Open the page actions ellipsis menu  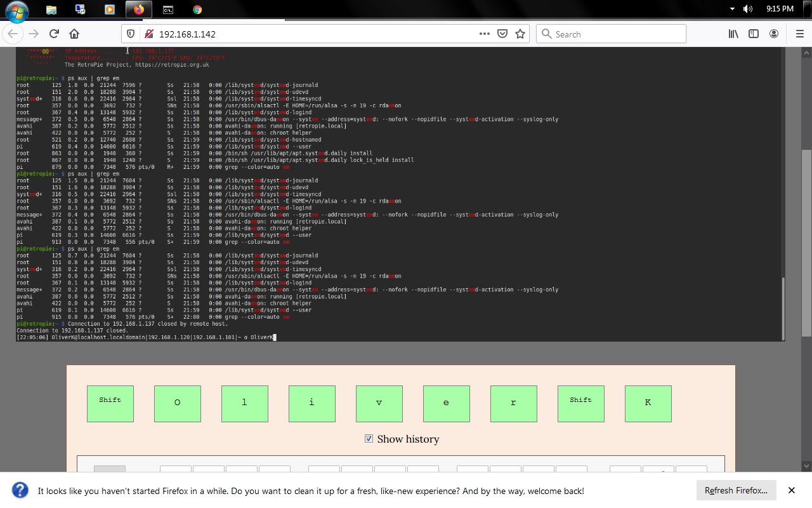pyautogui.click(x=484, y=34)
